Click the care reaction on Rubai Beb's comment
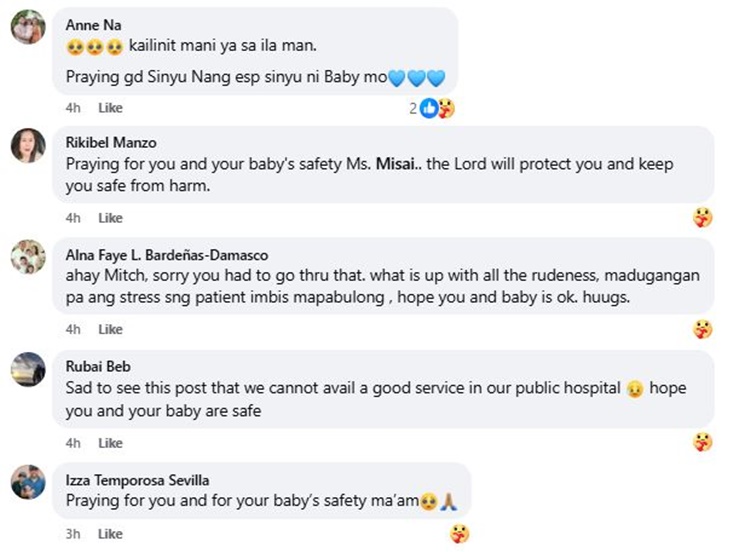This screenshot has height=552, width=750. coord(703,442)
